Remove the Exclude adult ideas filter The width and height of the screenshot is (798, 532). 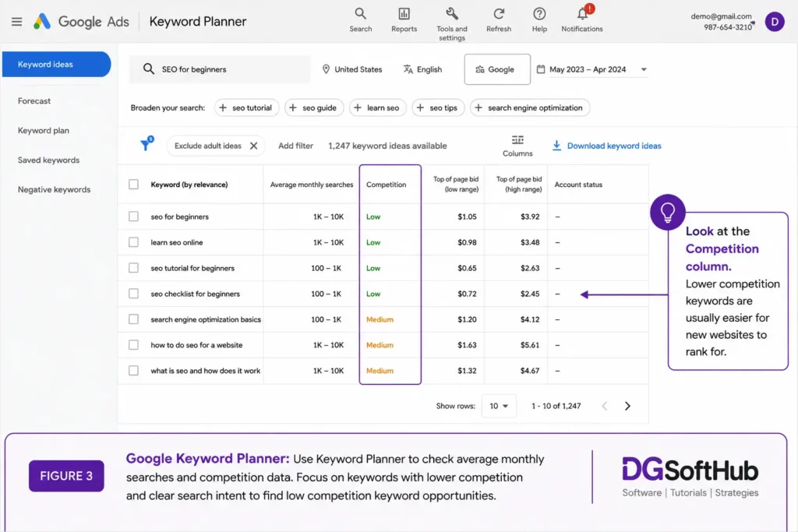pyautogui.click(x=253, y=146)
